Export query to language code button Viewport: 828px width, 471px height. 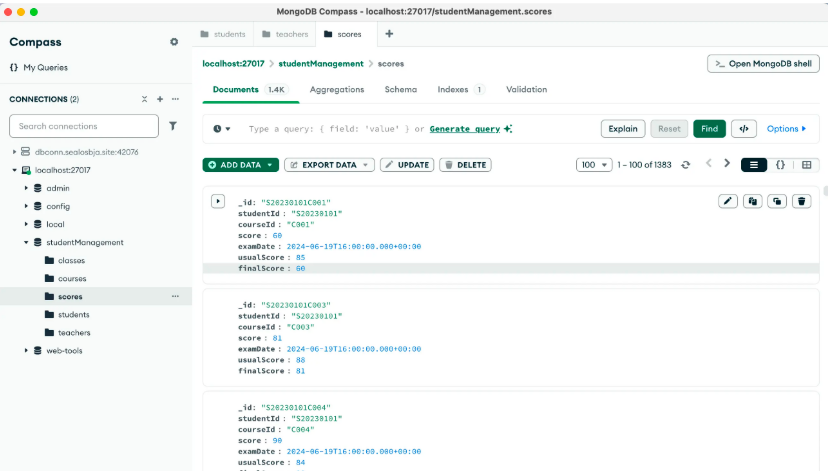click(744, 129)
